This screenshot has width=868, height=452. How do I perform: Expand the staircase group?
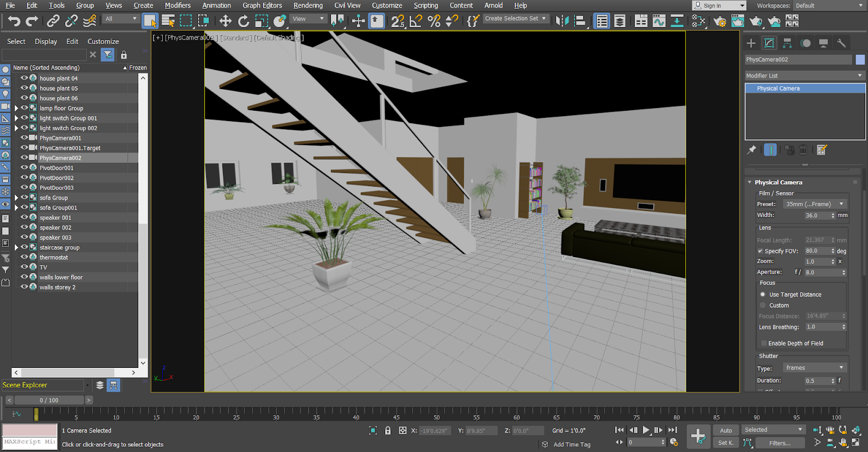(16, 247)
